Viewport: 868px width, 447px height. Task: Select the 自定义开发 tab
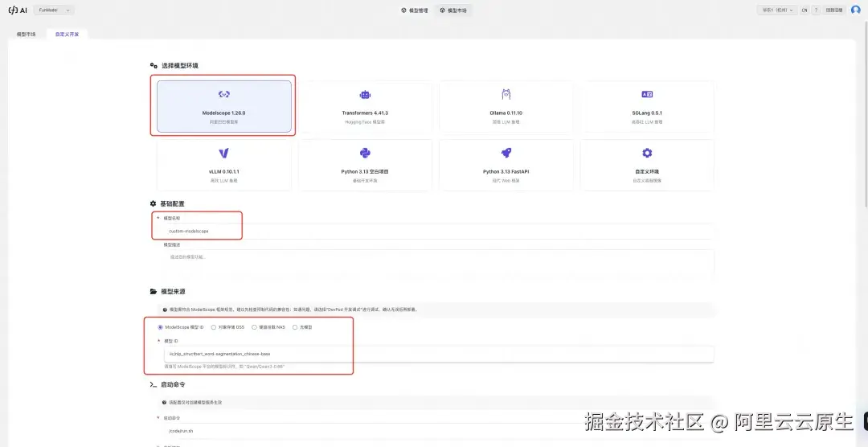(x=67, y=35)
